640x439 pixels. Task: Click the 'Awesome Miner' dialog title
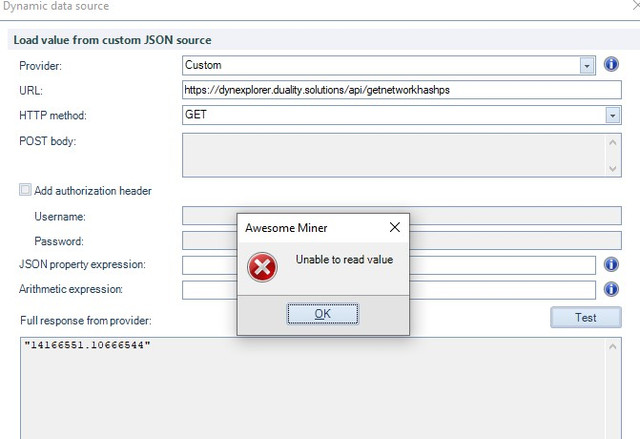tap(286, 228)
